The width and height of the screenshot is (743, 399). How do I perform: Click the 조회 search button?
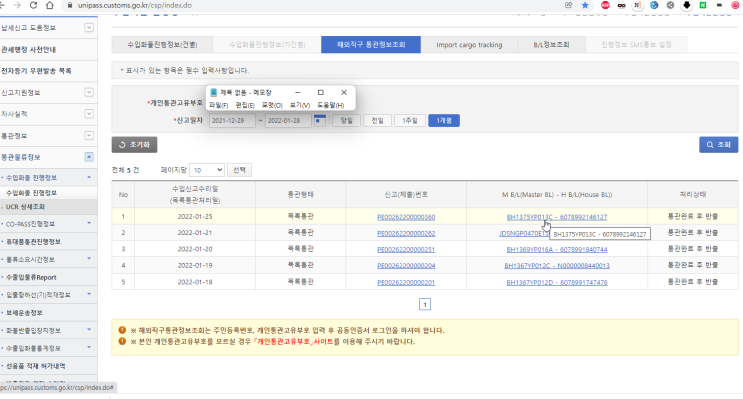click(x=718, y=145)
